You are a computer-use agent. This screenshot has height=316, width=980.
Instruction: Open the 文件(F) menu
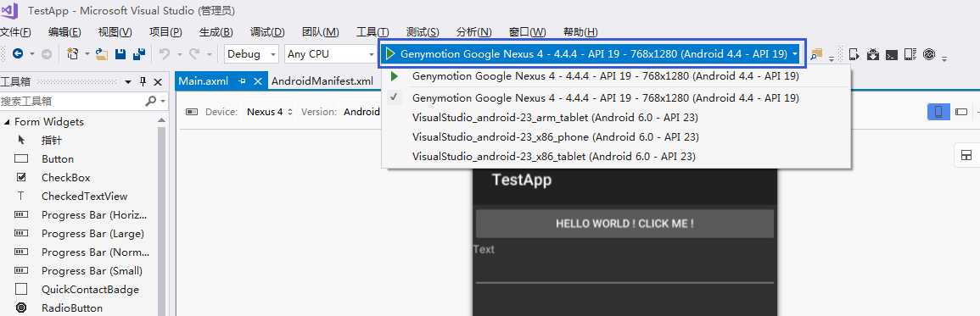(x=15, y=32)
